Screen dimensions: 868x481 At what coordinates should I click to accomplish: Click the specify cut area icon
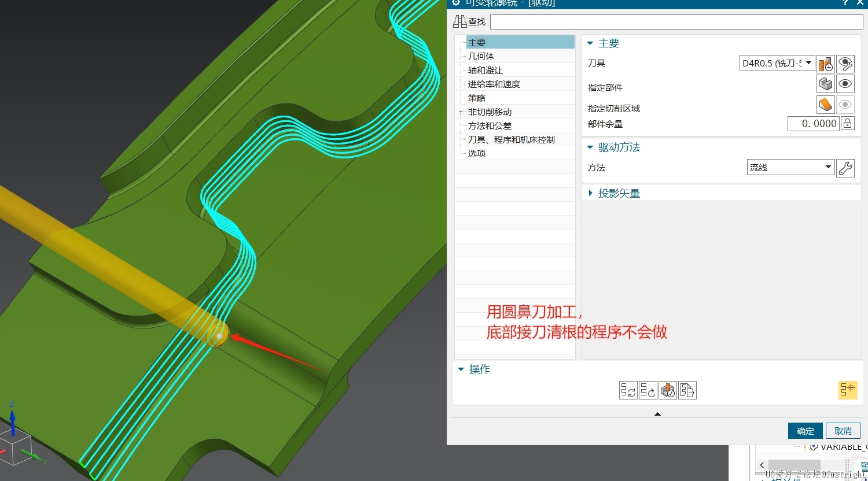[826, 105]
